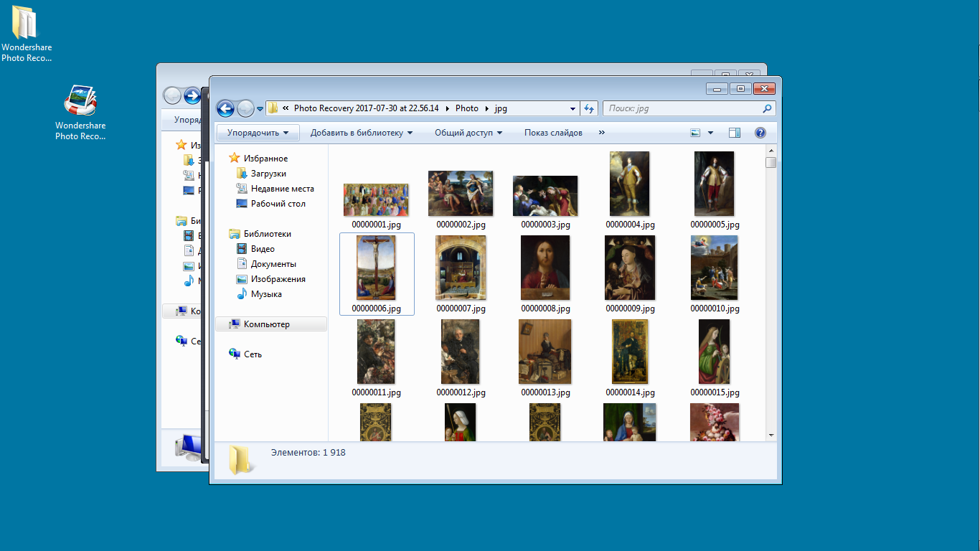
Task: Select thumbnail 00000015.jpg
Action: 715,352
